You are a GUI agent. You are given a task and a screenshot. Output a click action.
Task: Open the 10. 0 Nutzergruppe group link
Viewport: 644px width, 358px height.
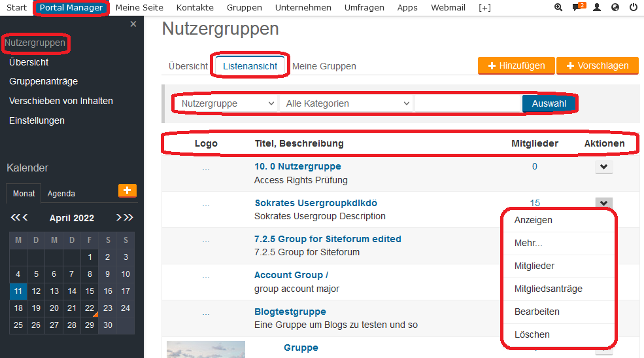[297, 166]
